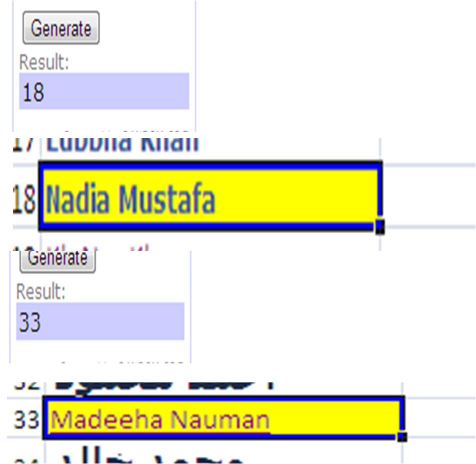Image resolution: width=476 pixels, height=464 pixels.
Task: Select empty cell right of Madeeha Nauman
Action: (x=439, y=418)
